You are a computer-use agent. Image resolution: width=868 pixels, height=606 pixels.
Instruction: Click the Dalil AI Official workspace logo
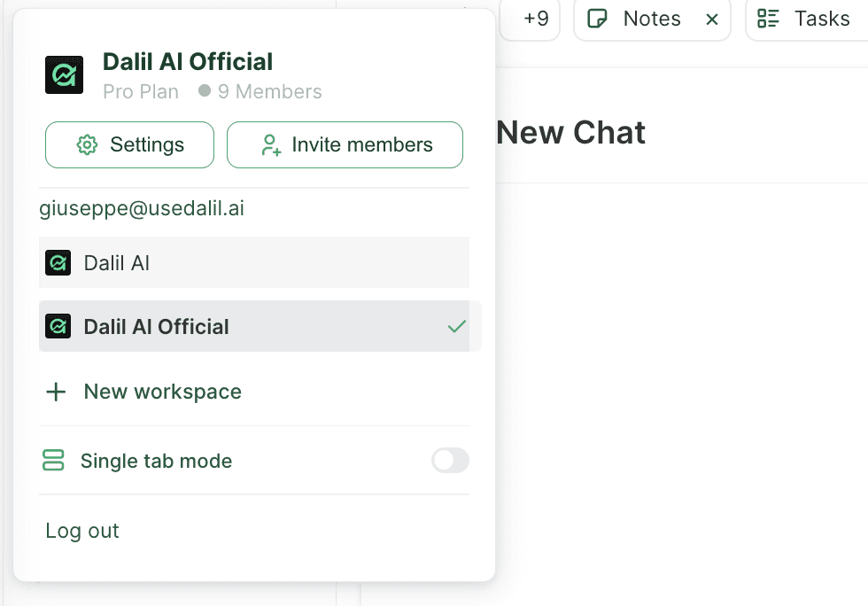point(64,74)
